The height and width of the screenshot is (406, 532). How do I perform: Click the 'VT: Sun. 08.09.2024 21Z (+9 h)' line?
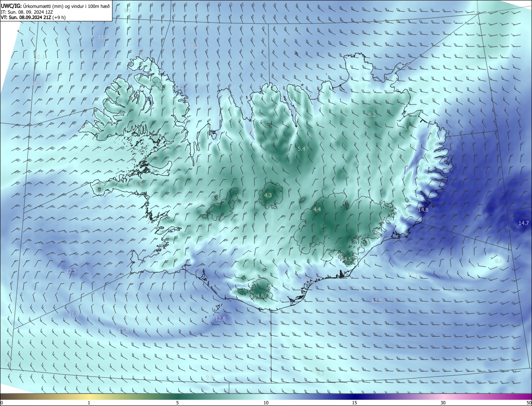tap(33, 17)
